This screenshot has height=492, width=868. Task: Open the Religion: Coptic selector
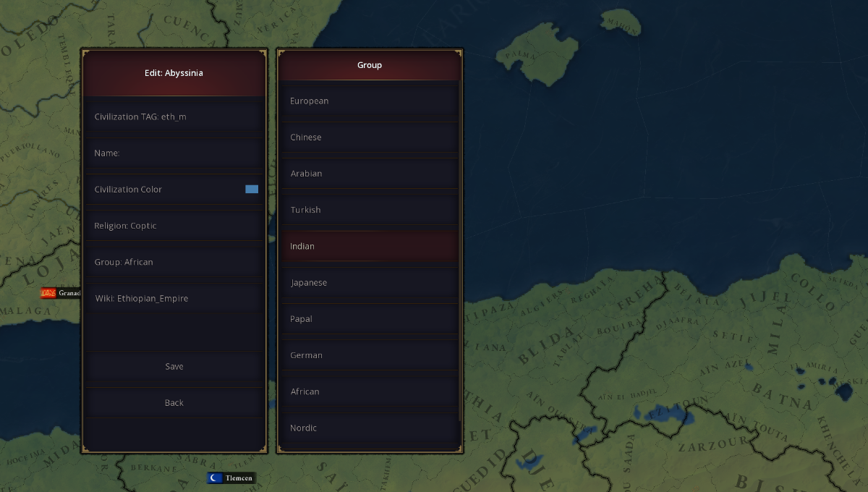(x=174, y=225)
